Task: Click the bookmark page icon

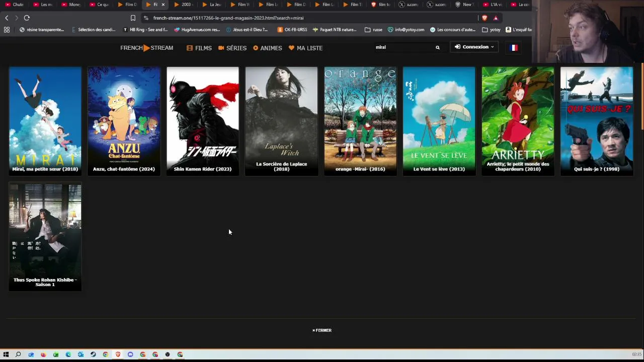Action: 133,18
